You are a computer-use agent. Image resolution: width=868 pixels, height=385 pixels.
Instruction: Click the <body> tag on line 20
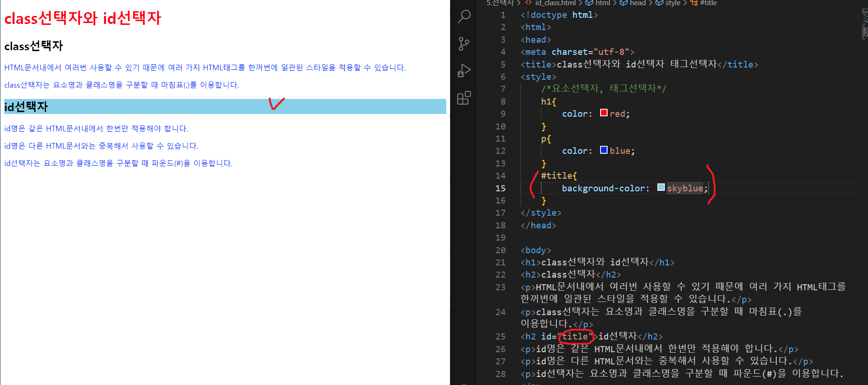click(536, 250)
